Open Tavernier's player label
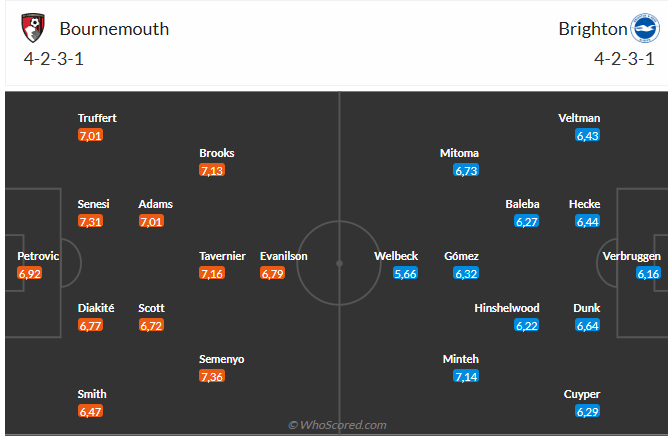668x436 pixels. coord(222,256)
